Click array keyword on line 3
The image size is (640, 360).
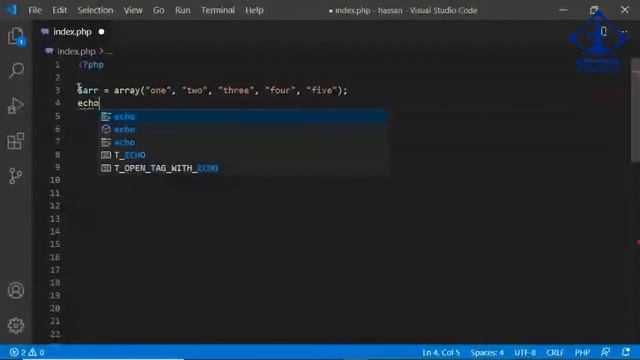tap(127, 90)
